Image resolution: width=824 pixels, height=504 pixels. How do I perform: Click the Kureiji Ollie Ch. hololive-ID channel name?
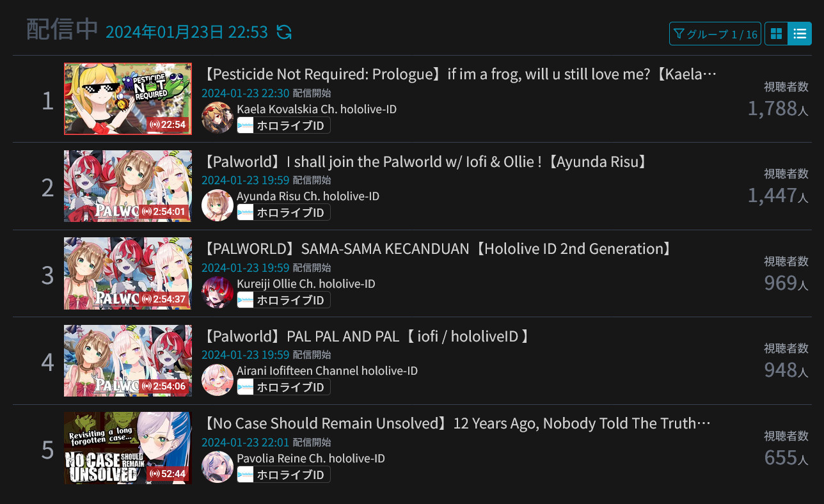(x=306, y=283)
